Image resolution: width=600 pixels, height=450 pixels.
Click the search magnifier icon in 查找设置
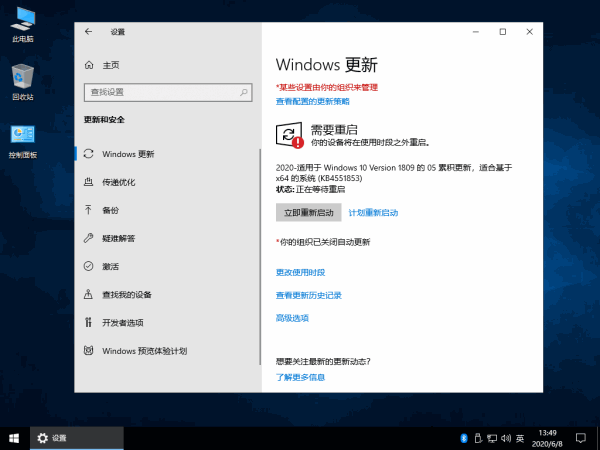pos(244,92)
